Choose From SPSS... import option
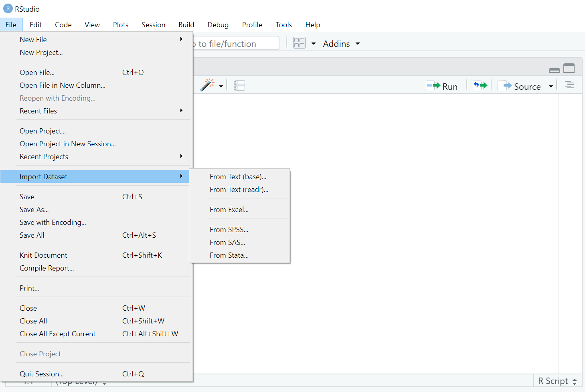The width and height of the screenshot is (585, 392). pyautogui.click(x=239, y=229)
